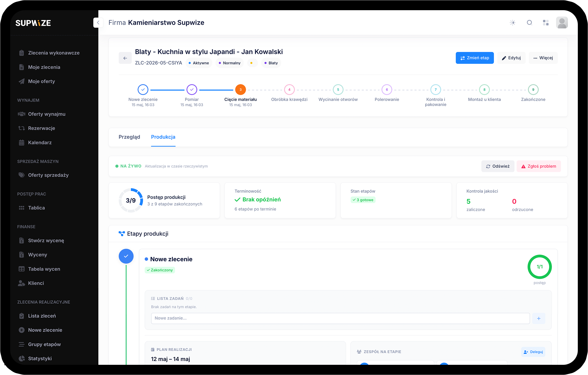This screenshot has width=588, height=375.
Task: Focus the Nowe zadanie input field
Action: coord(340,318)
